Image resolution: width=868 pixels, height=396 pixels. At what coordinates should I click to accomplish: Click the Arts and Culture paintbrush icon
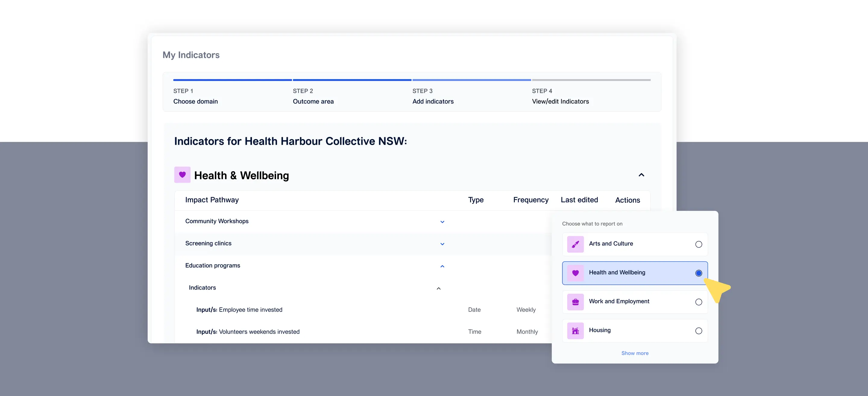click(575, 244)
